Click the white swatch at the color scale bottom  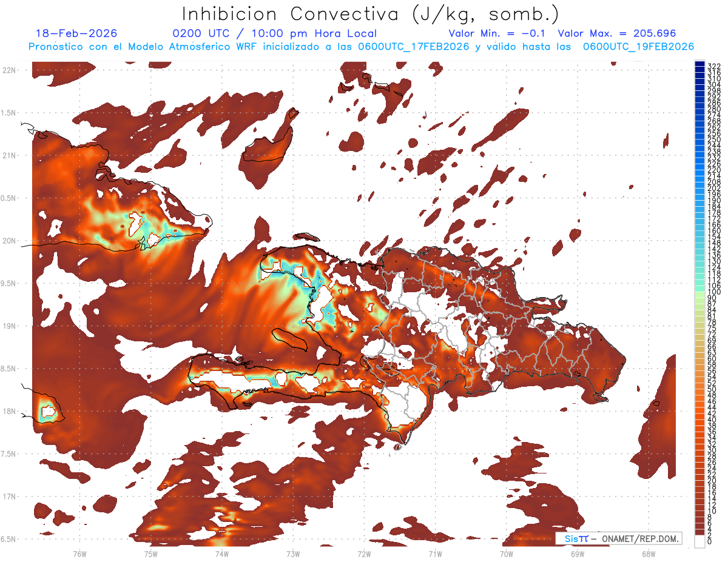click(700, 541)
